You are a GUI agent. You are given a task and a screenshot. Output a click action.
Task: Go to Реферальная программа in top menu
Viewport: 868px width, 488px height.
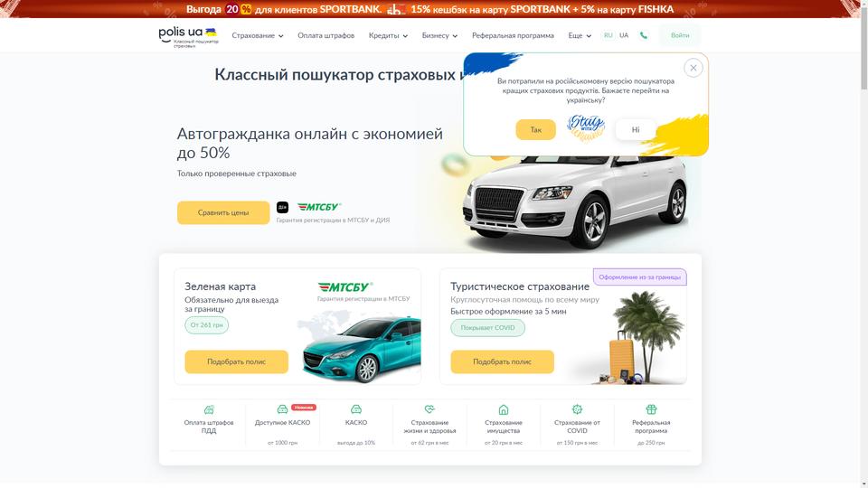[x=513, y=35]
